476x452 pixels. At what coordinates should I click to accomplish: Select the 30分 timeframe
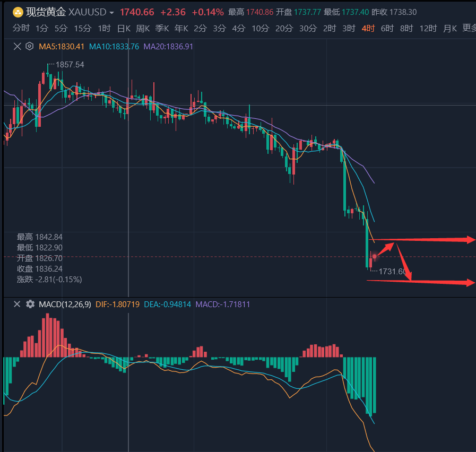tap(308, 28)
